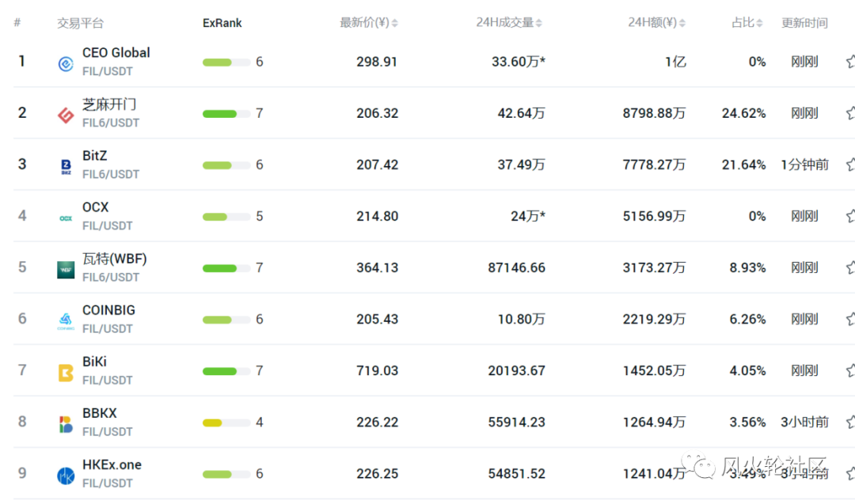Click OCX ExRank rating bar
Viewport: 855px width, 504px height.
[226, 217]
